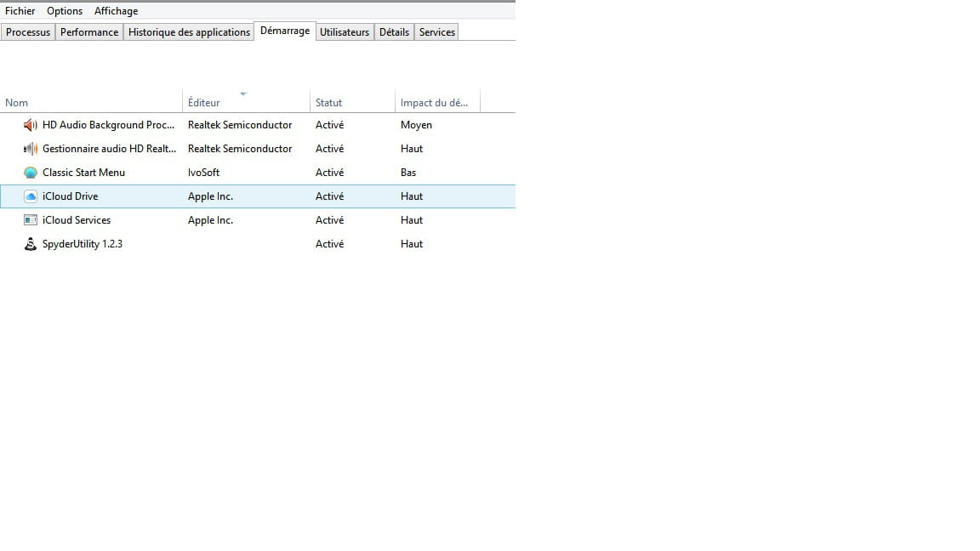The width and height of the screenshot is (980, 551).
Task: Sort by Impact du démarrage column header
Action: pos(437,102)
